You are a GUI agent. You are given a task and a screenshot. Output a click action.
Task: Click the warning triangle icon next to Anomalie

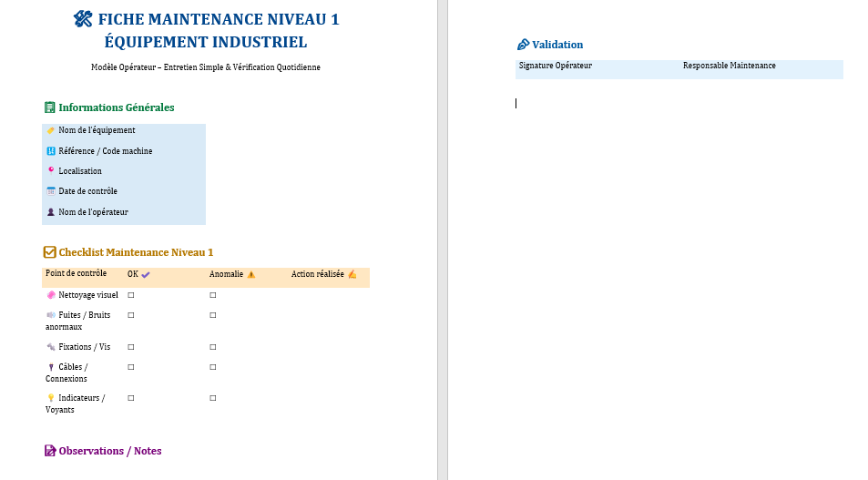pyautogui.click(x=250, y=274)
